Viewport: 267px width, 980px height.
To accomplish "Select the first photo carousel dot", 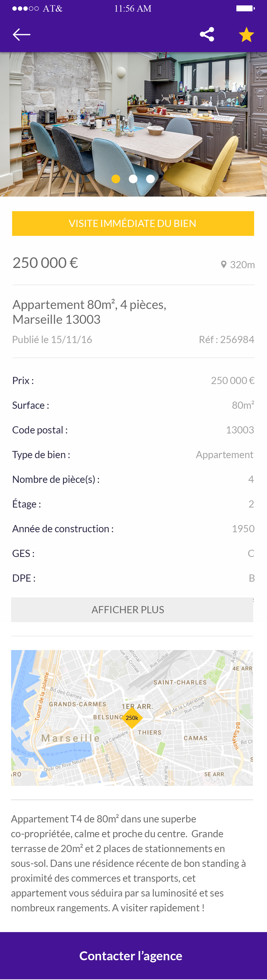I will coord(116,179).
